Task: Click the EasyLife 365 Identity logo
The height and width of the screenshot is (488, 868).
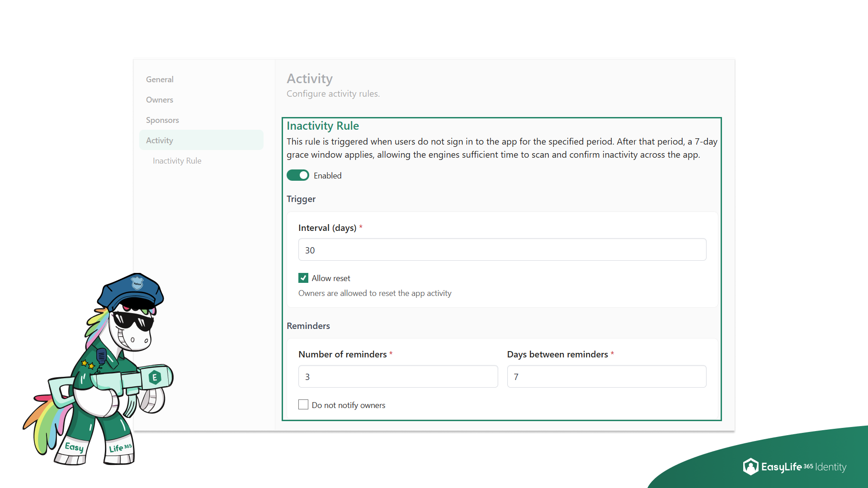Action: [795, 467]
